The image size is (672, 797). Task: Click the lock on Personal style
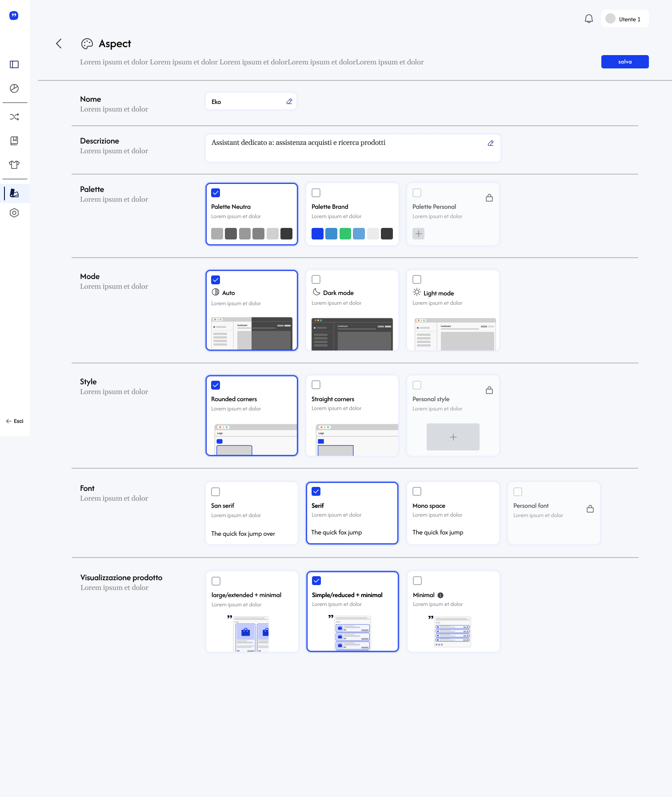click(489, 390)
